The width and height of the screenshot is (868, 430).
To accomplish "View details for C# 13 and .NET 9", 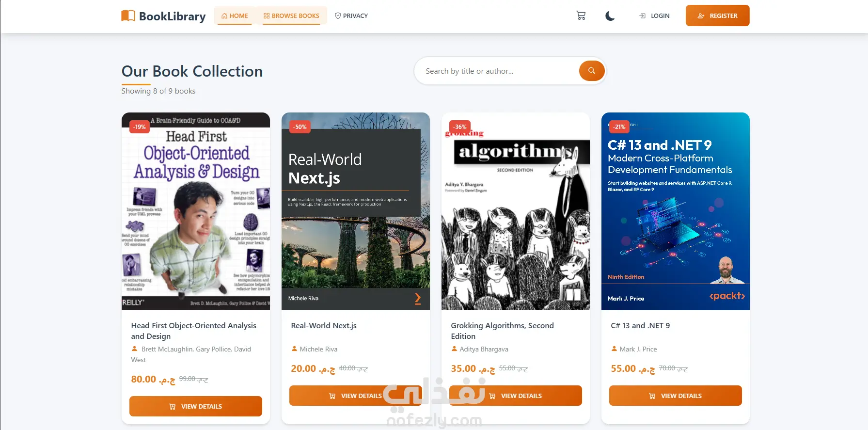I will point(675,396).
